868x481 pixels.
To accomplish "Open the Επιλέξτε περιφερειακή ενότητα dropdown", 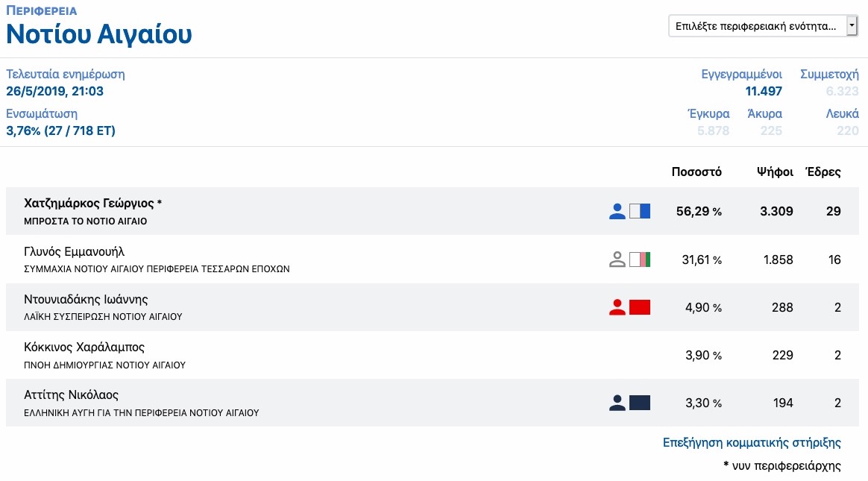I will (756, 25).
